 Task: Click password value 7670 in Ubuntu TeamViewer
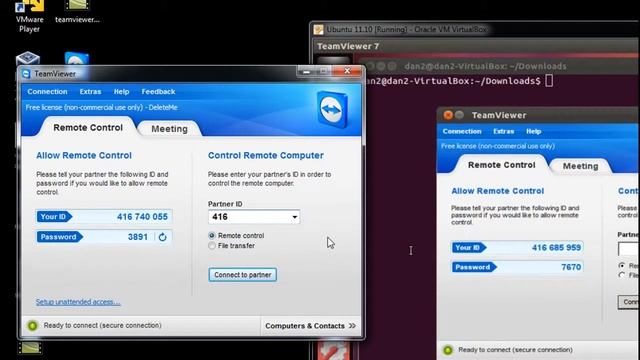[571, 267]
